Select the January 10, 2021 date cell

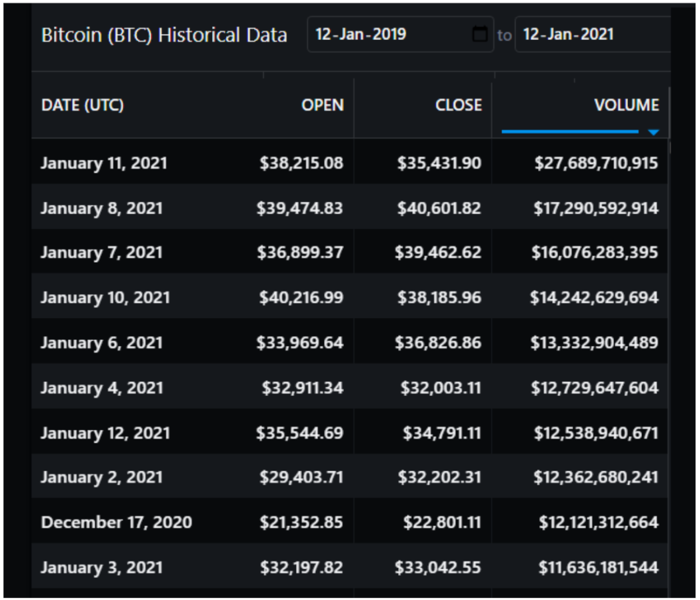tap(105, 297)
